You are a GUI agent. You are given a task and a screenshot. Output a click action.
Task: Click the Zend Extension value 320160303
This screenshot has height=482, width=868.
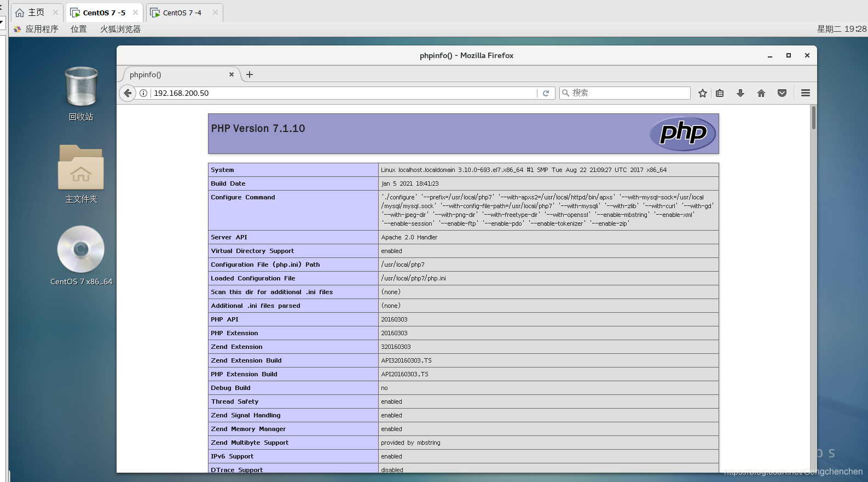tap(396, 347)
